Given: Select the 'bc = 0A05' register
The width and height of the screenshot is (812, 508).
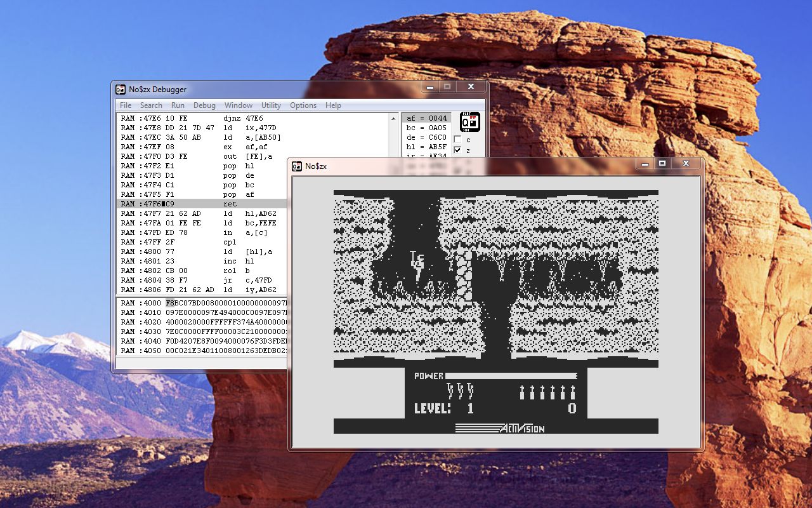Looking at the screenshot, I should click(426, 128).
